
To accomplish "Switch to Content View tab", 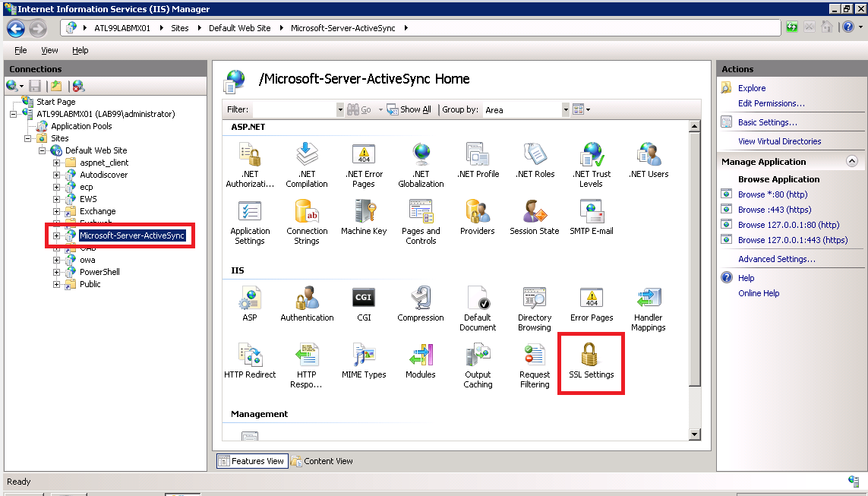I will click(322, 461).
